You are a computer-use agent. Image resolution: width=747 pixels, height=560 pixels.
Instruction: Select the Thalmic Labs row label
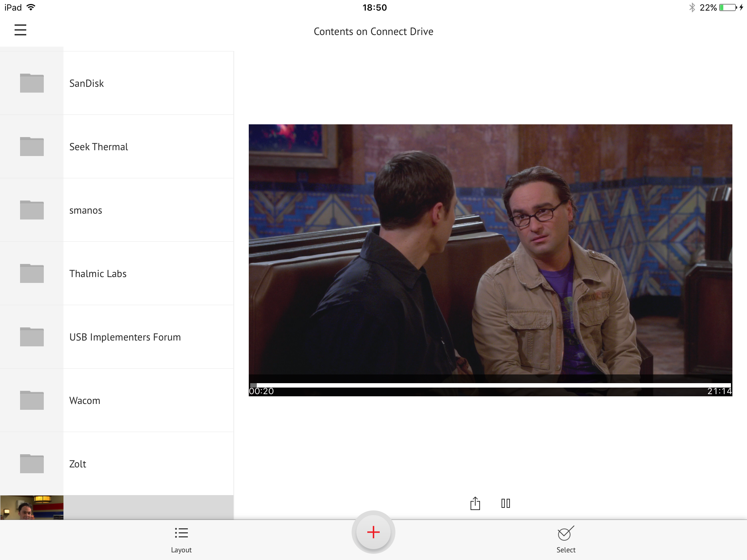(98, 274)
